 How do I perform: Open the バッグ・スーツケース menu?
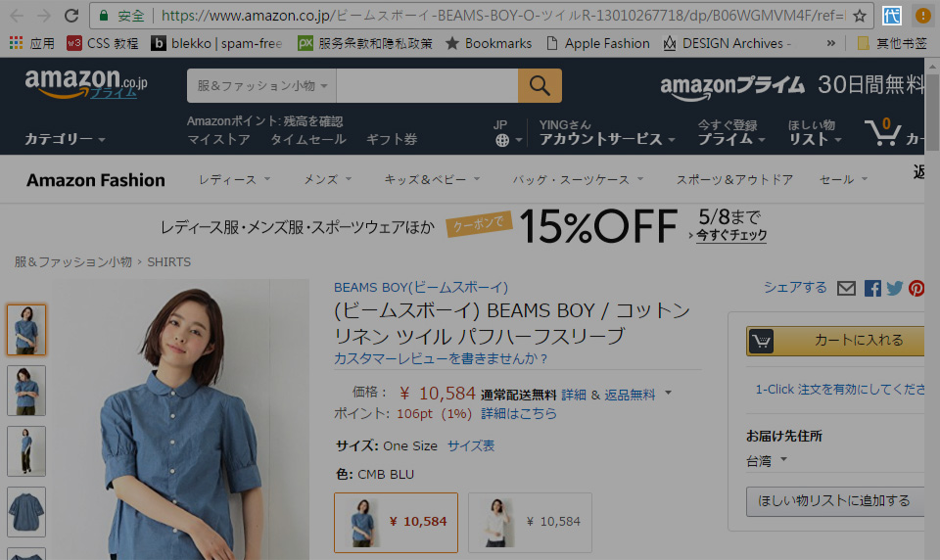578,180
